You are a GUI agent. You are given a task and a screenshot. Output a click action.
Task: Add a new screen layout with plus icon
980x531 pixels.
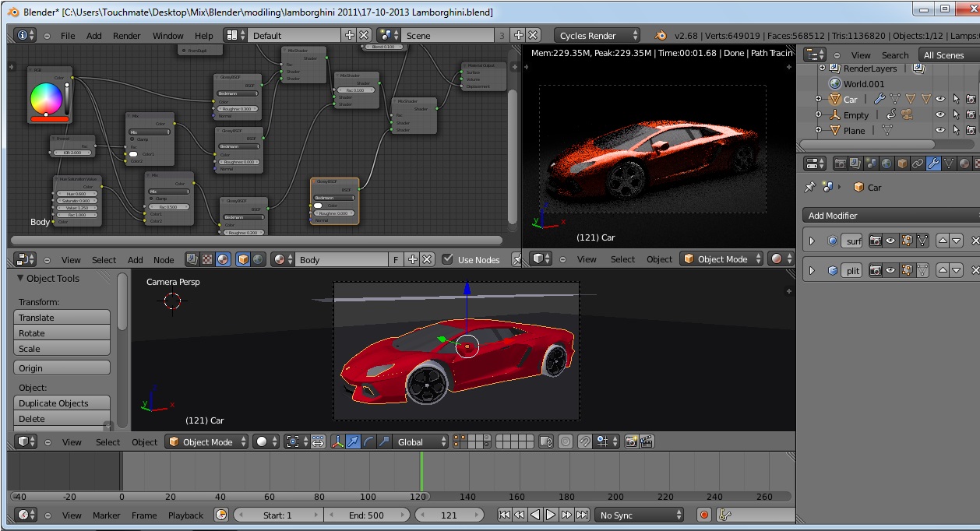(x=350, y=35)
